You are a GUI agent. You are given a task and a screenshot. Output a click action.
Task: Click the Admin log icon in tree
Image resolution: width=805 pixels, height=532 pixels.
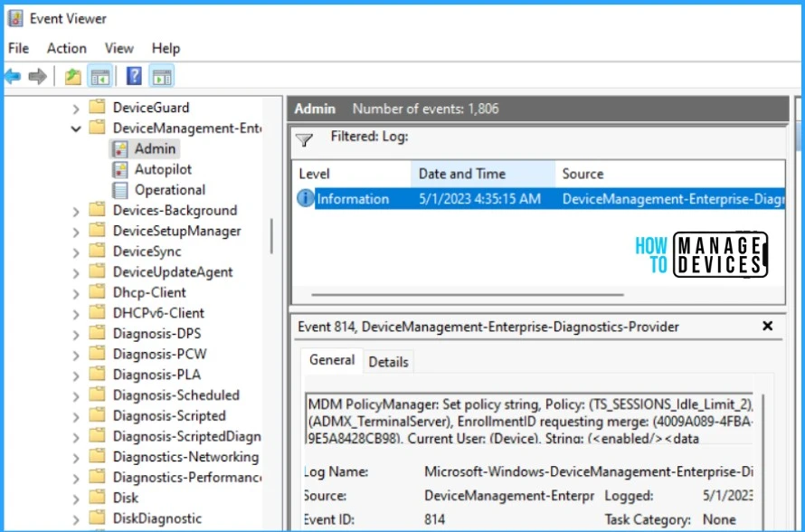120,149
